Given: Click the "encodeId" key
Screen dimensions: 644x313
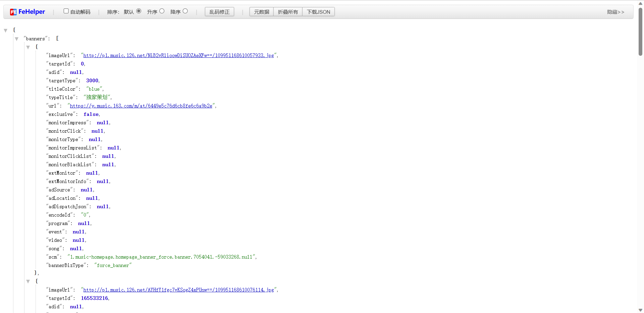Looking at the screenshot, I should (59, 215).
